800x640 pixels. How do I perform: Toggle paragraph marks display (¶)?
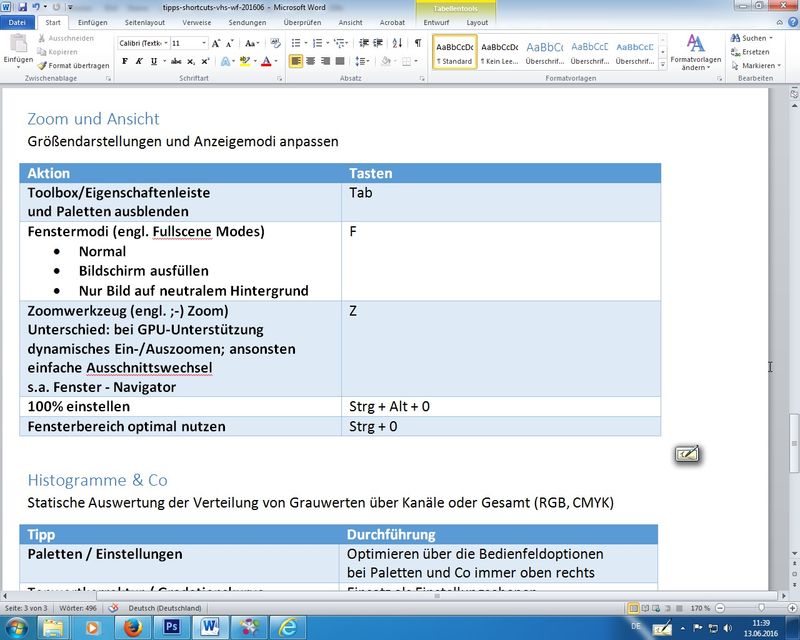tap(417, 43)
